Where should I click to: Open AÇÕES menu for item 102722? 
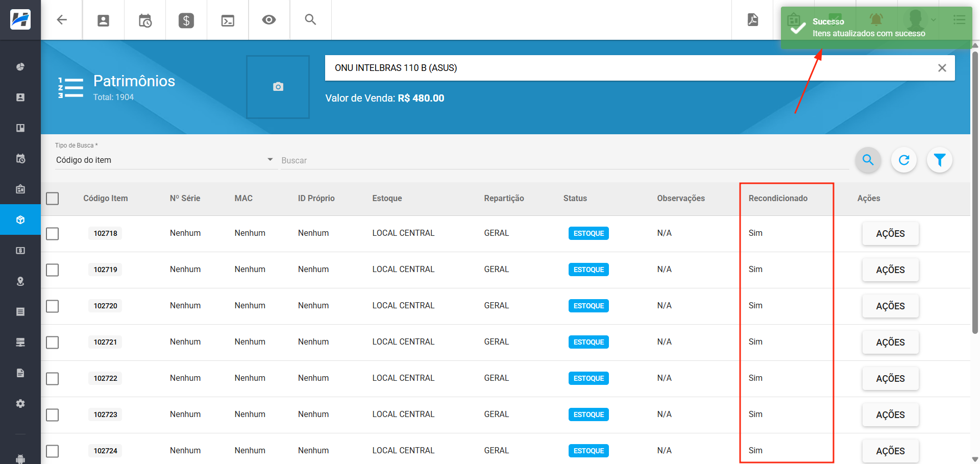(x=891, y=379)
